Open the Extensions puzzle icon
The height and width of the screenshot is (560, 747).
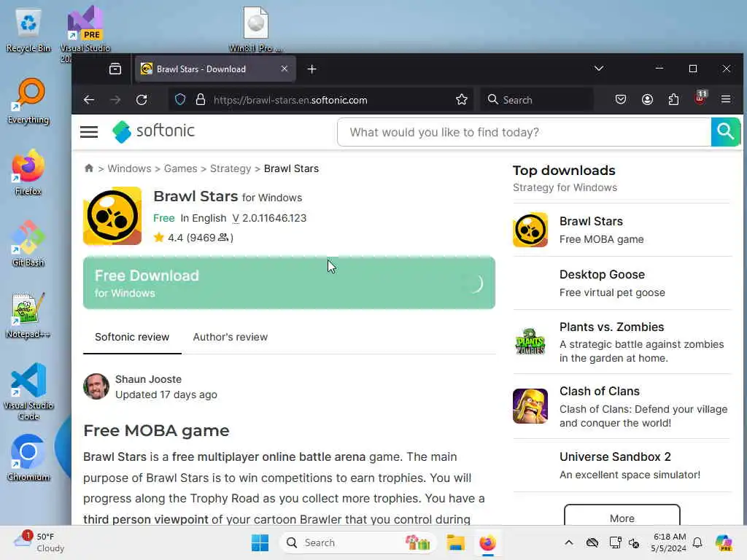point(673,99)
